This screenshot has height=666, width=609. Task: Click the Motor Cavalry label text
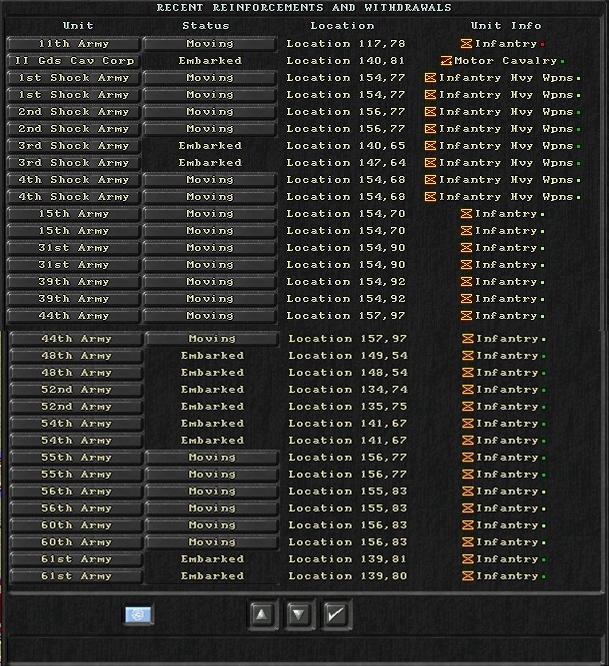point(505,61)
